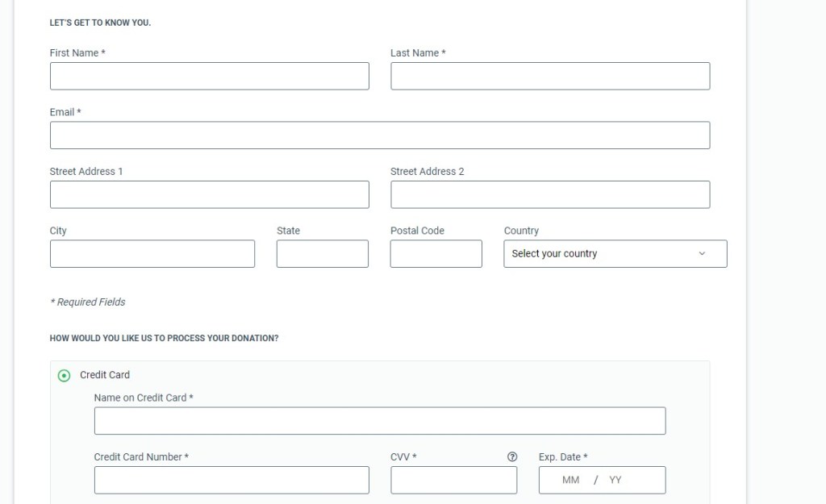Click the Street Address 2 input
Image resolution: width=826 pixels, height=504 pixels.
[550, 194]
